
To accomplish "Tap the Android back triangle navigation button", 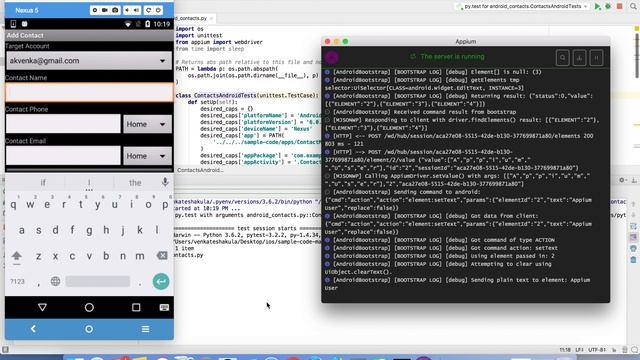I will (x=42, y=307).
